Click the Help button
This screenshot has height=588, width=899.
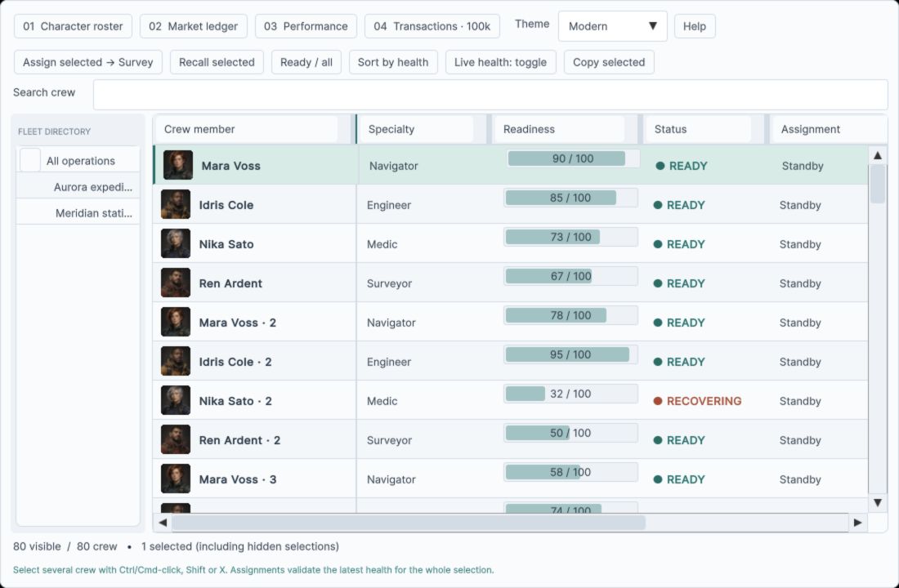(x=695, y=26)
